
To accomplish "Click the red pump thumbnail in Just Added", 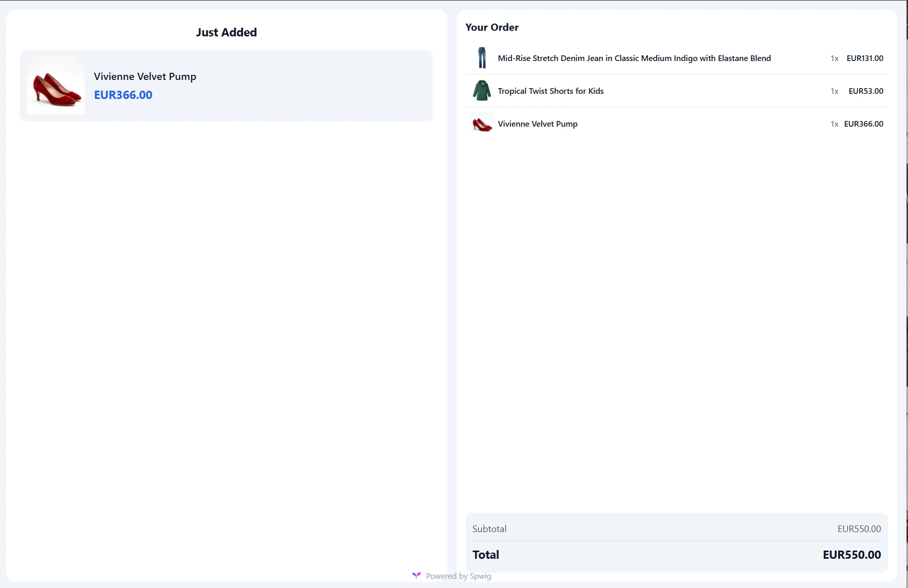I will (56, 86).
